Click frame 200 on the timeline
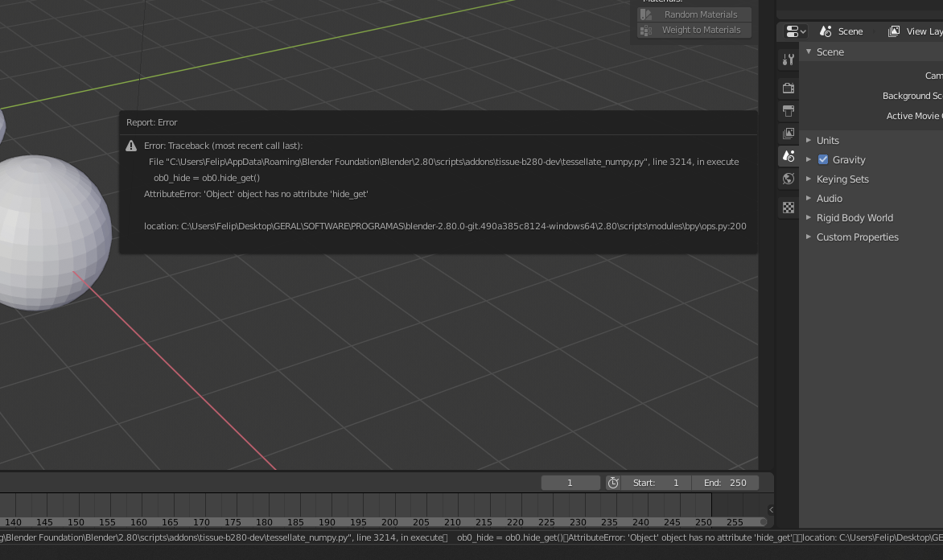 tap(389, 522)
